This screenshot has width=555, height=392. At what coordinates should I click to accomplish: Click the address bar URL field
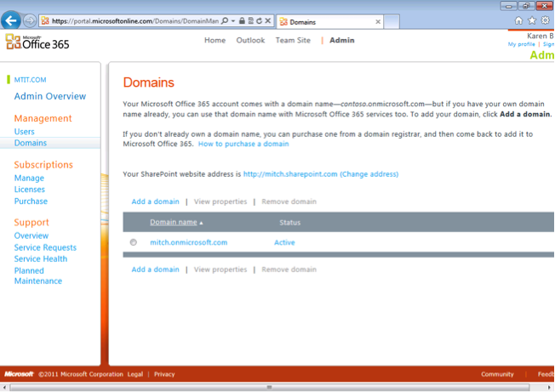click(135, 21)
